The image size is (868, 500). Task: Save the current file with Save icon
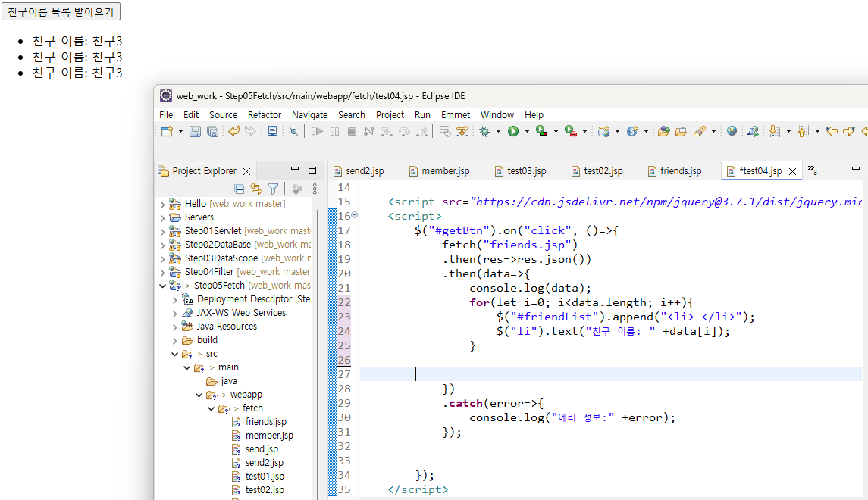point(196,131)
